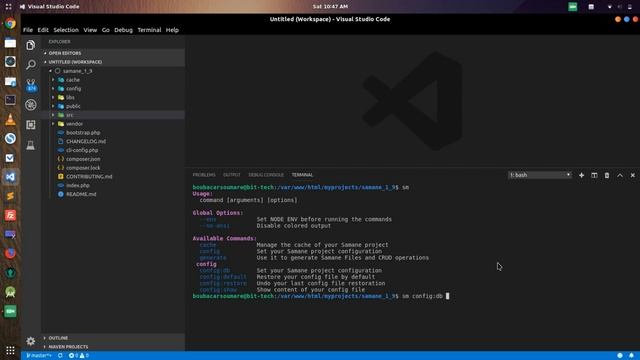This screenshot has height=360, width=640.
Task: Switch to the Problems panel tab
Action: point(204,175)
